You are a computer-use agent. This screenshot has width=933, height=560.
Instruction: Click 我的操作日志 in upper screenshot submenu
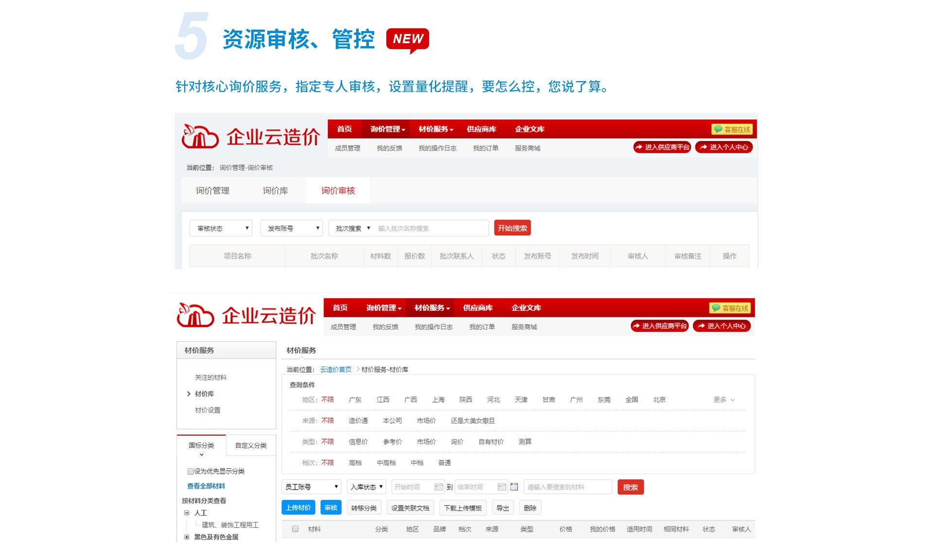coord(437,148)
